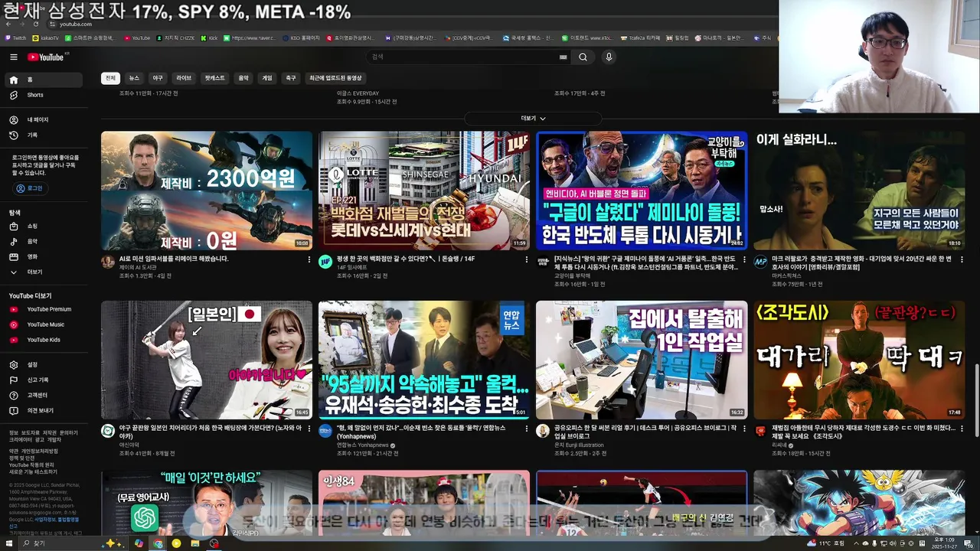This screenshot has height=551, width=980.
Task: Open the 이게 실화라니 movie thumbnail
Action: coord(859,191)
